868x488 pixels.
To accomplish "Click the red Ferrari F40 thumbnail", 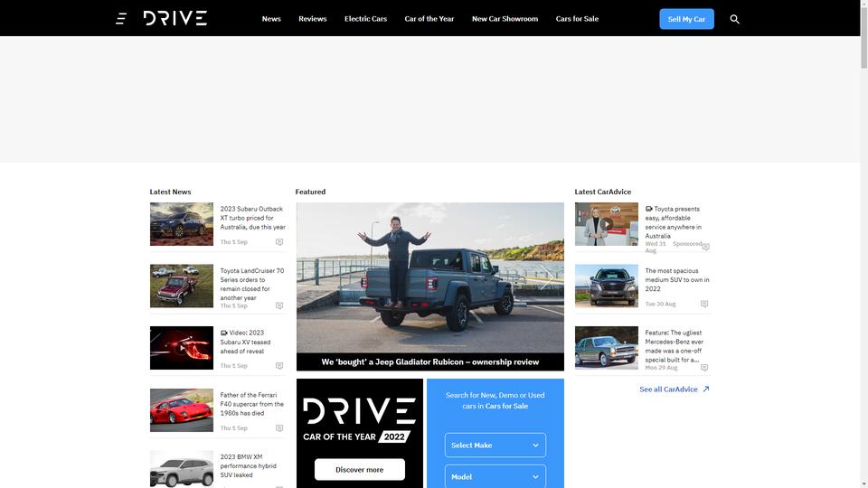I will pos(182,410).
